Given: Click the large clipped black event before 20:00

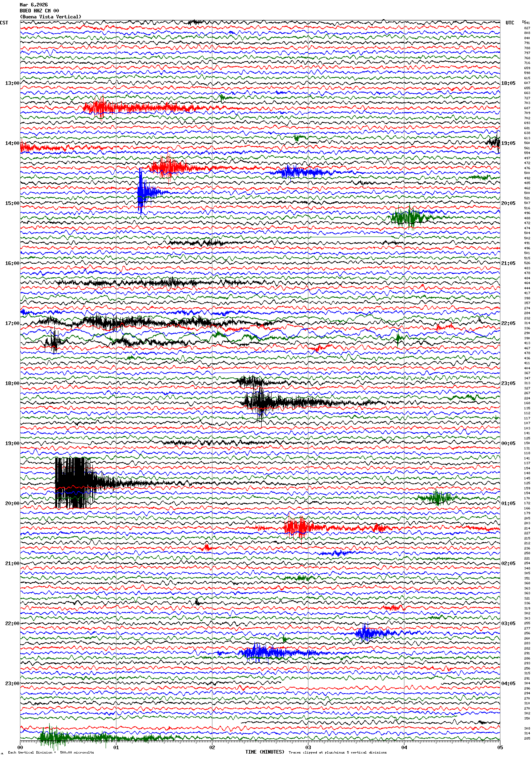Looking at the screenshot, I should pos(74,482).
